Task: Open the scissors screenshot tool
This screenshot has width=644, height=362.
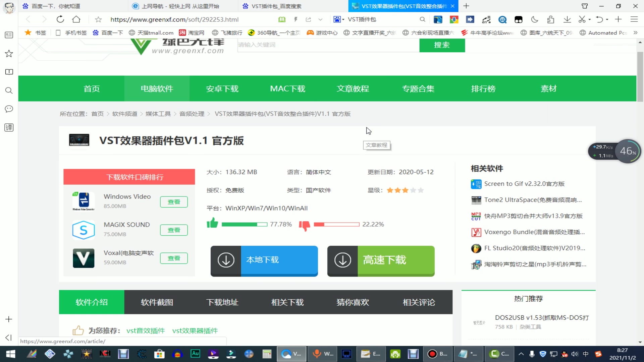Action: click(582, 19)
